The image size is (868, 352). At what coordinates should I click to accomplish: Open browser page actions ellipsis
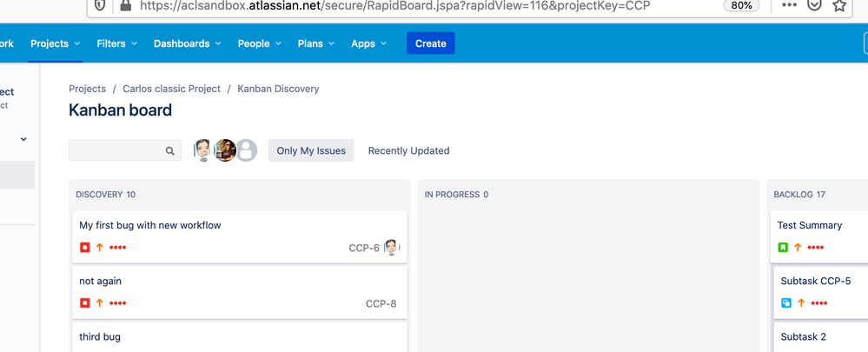coord(790,5)
